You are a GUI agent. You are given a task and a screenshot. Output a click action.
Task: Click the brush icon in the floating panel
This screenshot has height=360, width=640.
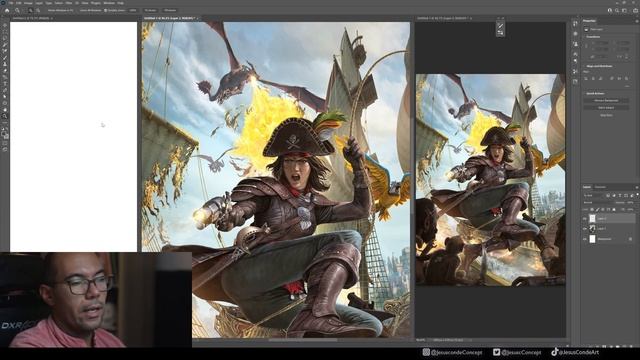[x=500, y=26]
